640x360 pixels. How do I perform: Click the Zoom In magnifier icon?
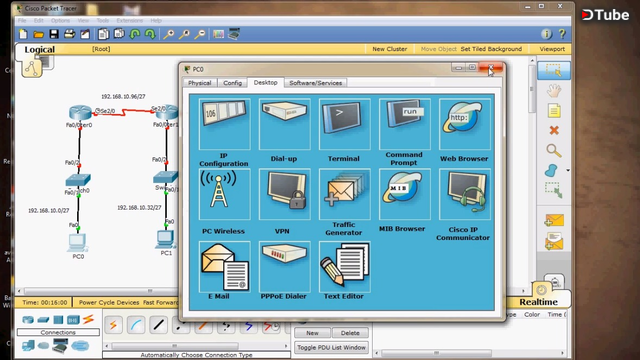tap(169, 34)
